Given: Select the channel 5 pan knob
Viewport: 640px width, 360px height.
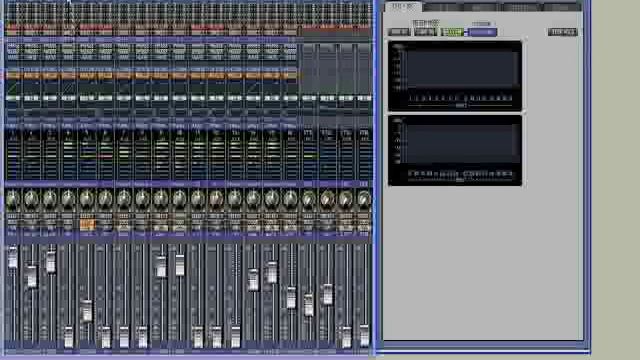Looking at the screenshot, I should point(87,199).
